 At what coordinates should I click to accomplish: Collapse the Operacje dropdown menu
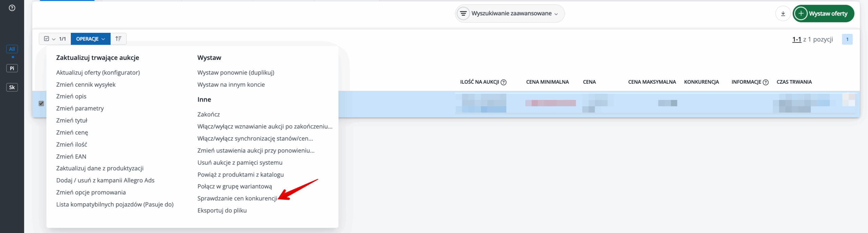click(x=91, y=39)
